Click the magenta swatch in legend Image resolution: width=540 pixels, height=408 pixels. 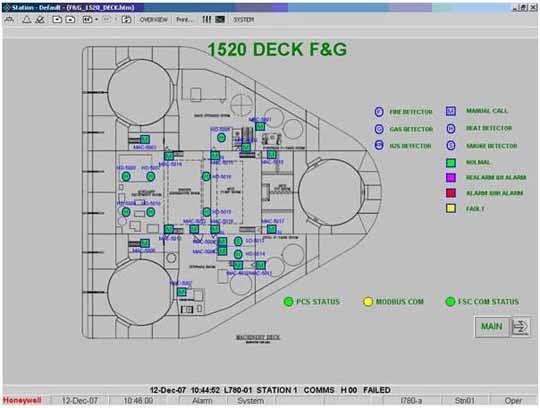451,177
